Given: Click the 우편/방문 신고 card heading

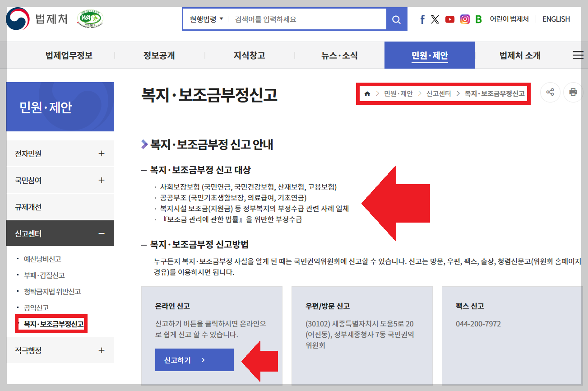Looking at the screenshot, I should click(x=328, y=306).
